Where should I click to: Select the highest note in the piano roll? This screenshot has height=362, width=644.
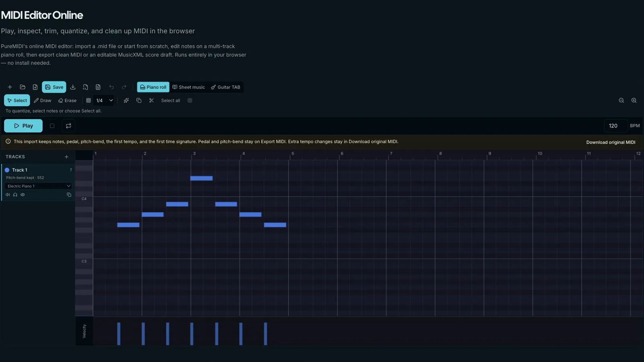click(x=201, y=178)
